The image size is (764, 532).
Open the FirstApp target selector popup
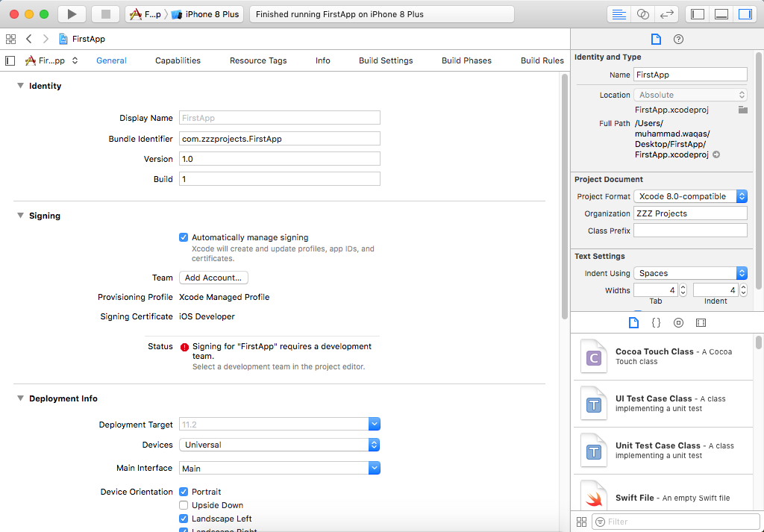click(x=51, y=60)
